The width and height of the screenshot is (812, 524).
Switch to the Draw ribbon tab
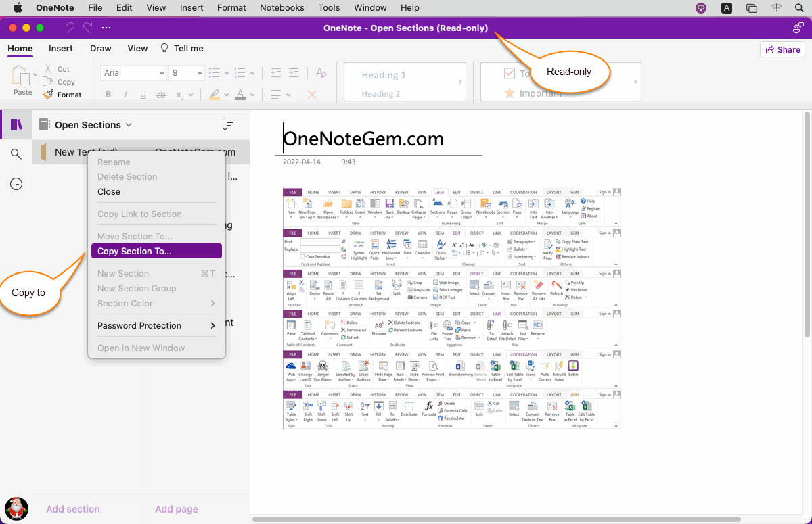click(100, 49)
